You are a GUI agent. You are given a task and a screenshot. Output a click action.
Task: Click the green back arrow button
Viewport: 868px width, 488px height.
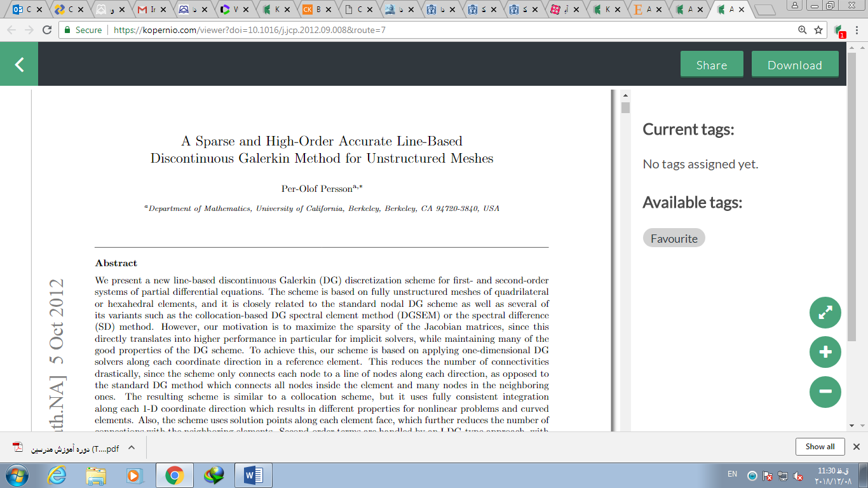[x=19, y=64]
